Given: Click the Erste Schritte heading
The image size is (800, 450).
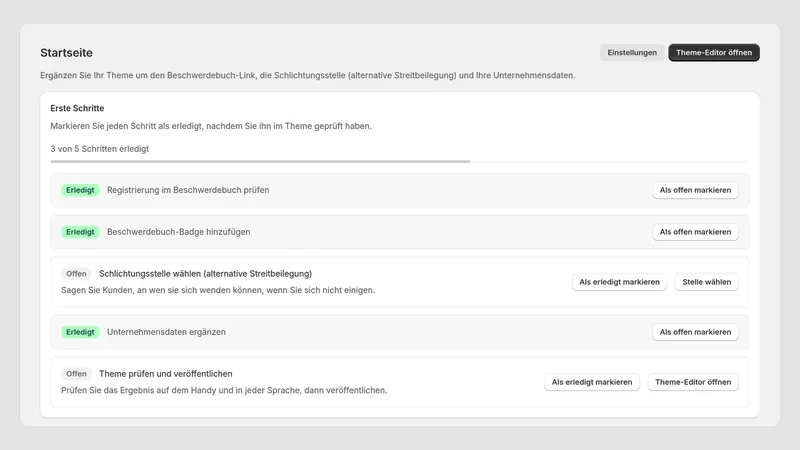Looking at the screenshot, I should pyautogui.click(x=77, y=108).
